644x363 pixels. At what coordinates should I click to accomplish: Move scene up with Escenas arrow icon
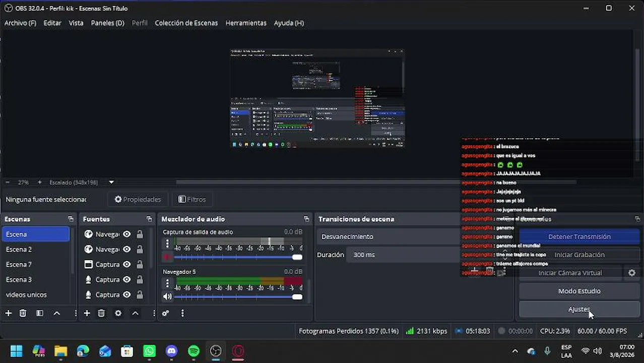57,313
